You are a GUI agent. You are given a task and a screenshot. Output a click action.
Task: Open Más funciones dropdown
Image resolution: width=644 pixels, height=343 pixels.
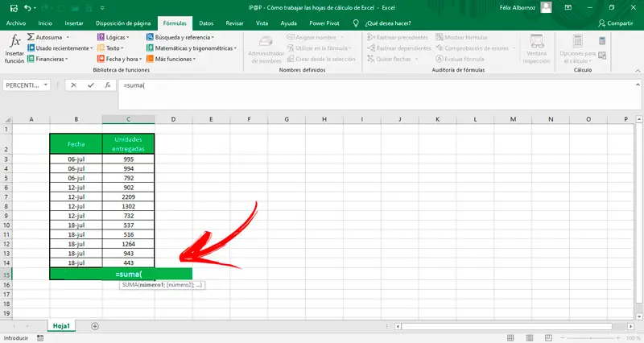(x=171, y=59)
